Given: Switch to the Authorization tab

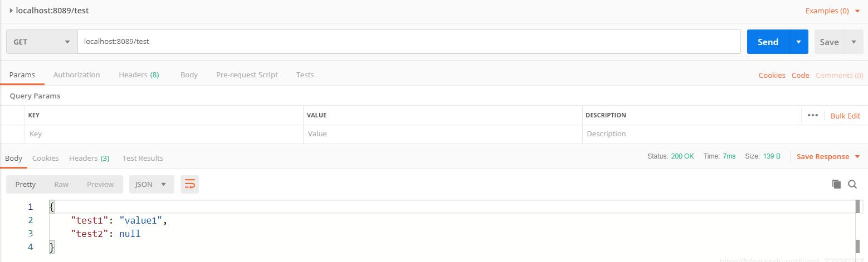Looking at the screenshot, I should point(77,75).
